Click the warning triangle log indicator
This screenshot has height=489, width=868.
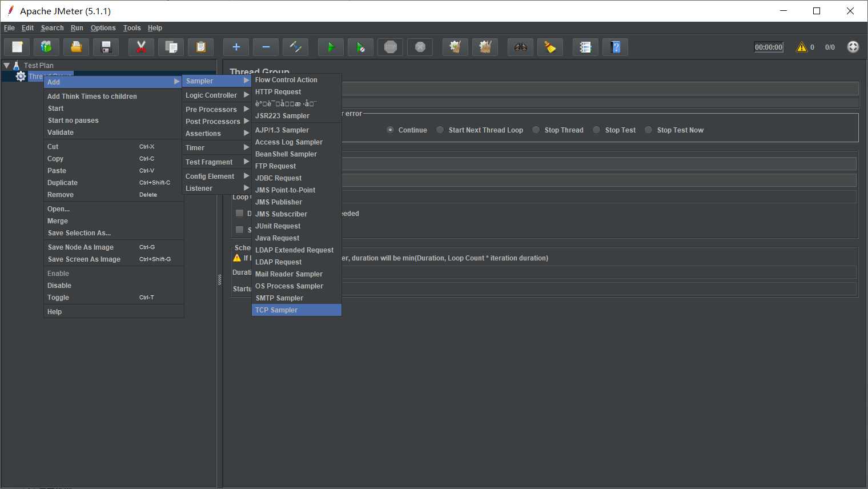pyautogui.click(x=802, y=47)
